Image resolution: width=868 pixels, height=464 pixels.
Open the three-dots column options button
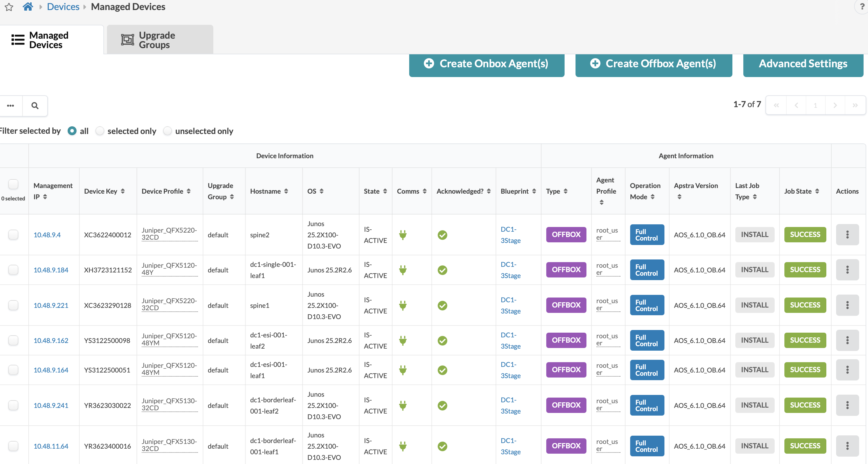[x=10, y=106]
